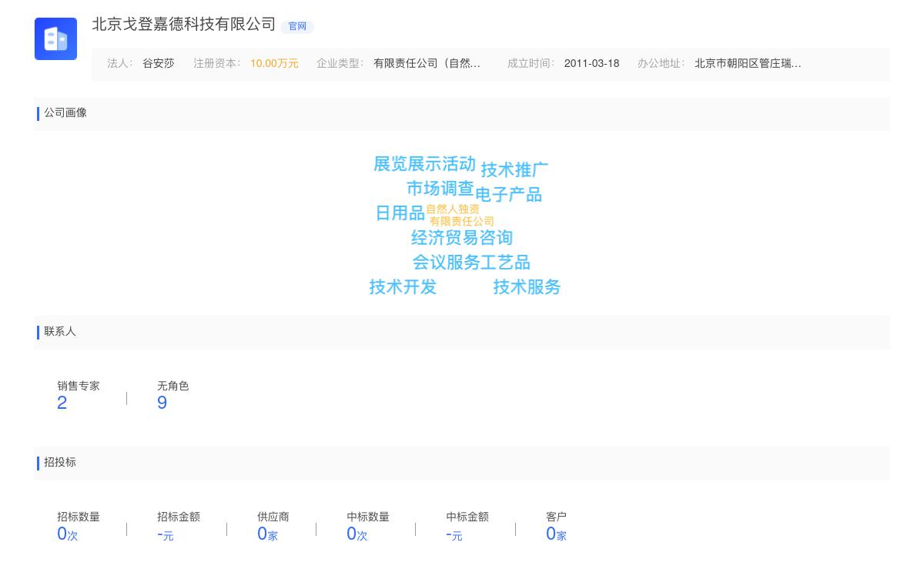Click 市场调查 tag in company portrait
The width and height of the screenshot is (924, 579).
[x=440, y=187]
